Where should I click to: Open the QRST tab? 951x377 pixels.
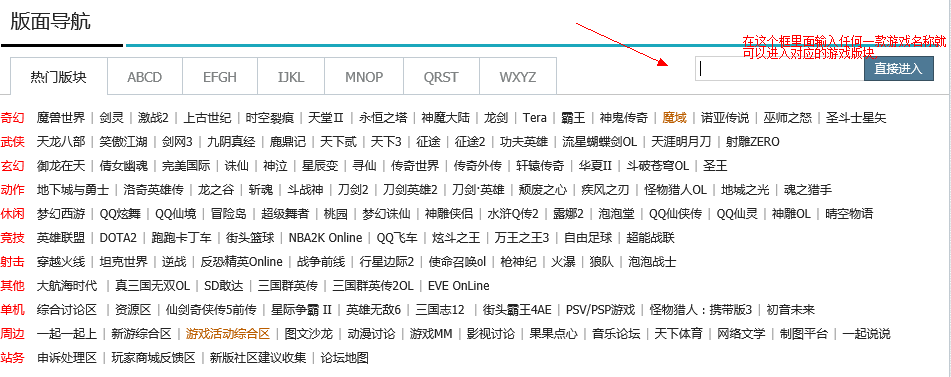pos(442,77)
